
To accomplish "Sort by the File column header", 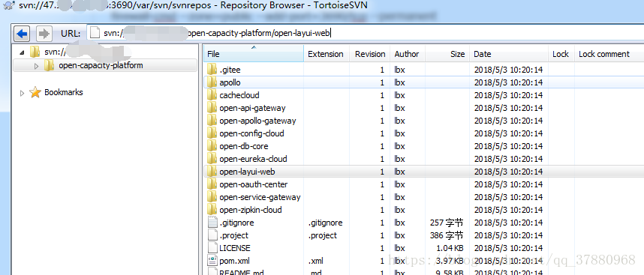I will tap(254, 54).
